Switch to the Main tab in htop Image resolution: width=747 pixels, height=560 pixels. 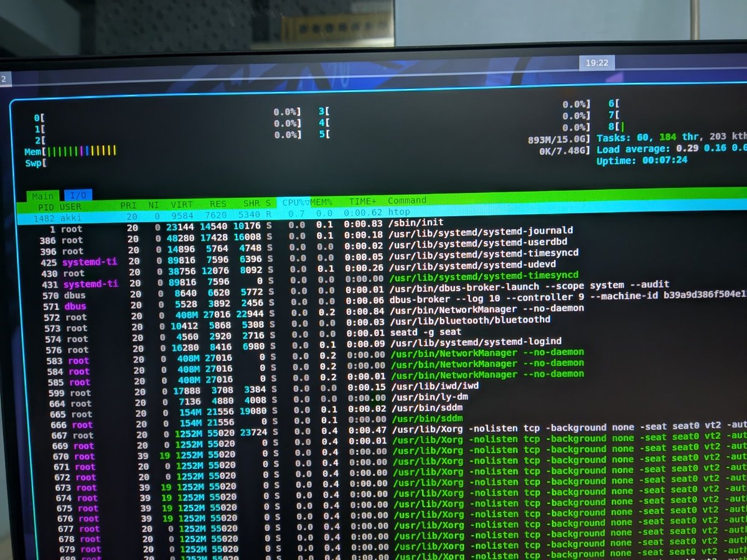42,195
